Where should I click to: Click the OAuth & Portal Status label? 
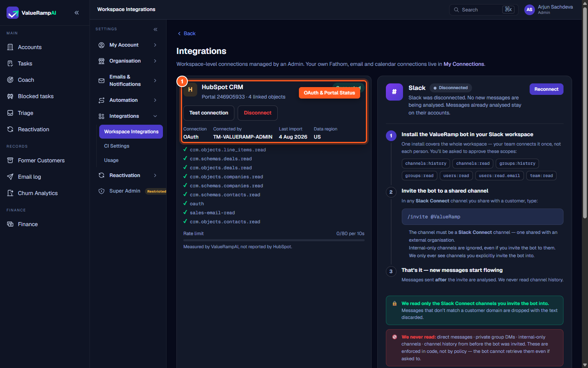330,93
